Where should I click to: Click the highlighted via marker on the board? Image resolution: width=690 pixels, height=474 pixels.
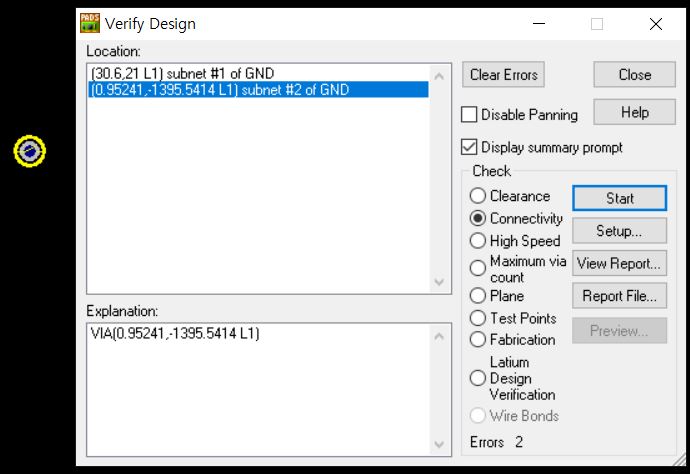tap(30, 151)
